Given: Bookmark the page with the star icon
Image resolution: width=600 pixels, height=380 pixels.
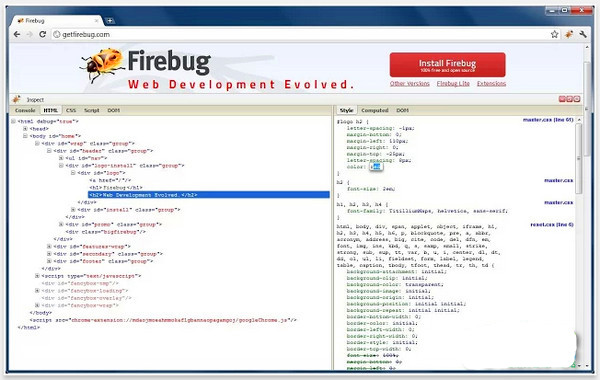Looking at the screenshot, I should [x=554, y=34].
